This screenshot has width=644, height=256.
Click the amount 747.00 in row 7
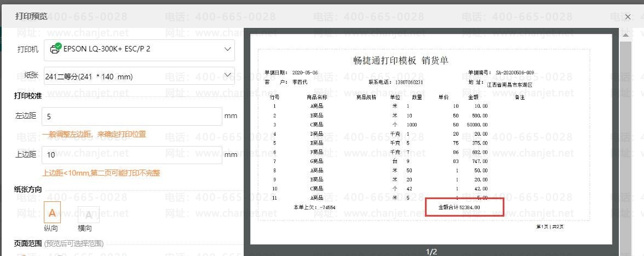(x=479, y=161)
